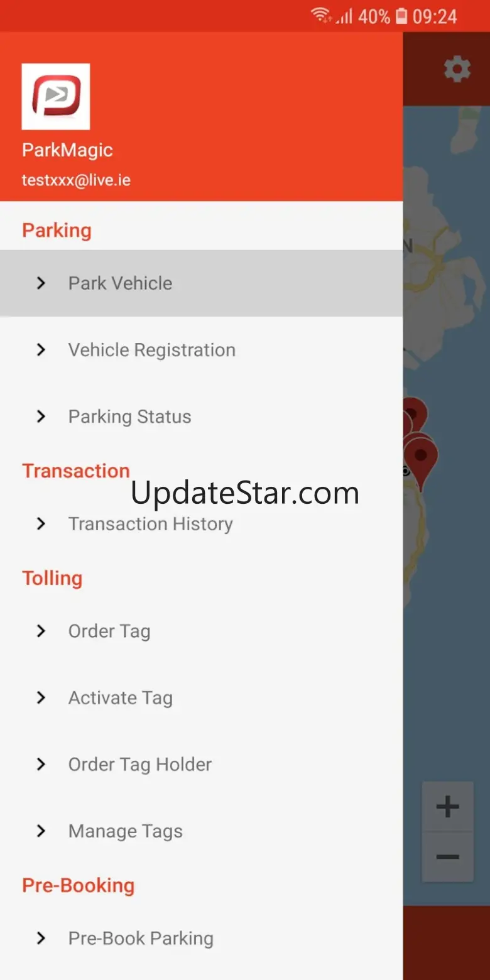The image size is (490, 980).
Task: Click chevron beside Park Vehicle
Action: (x=41, y=283)
